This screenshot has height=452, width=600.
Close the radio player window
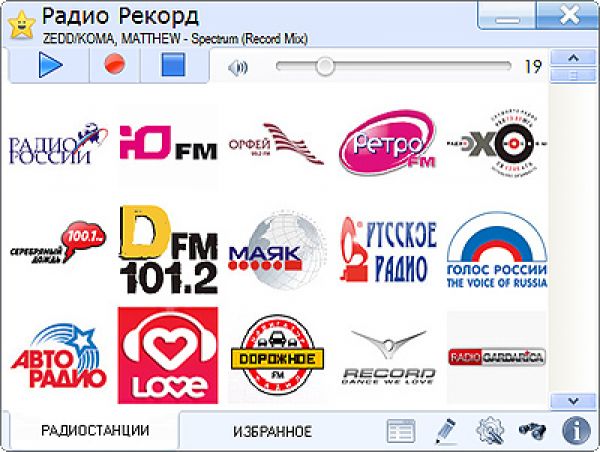[x=568, y=15]
